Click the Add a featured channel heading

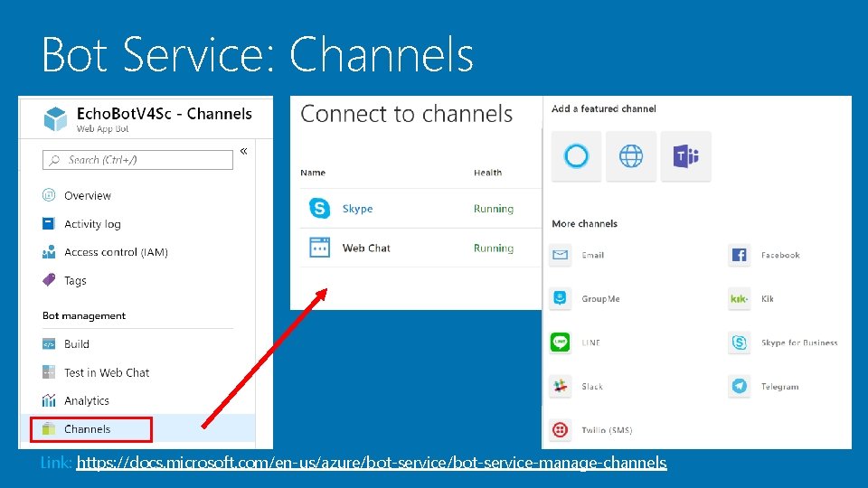click(603, 109)
